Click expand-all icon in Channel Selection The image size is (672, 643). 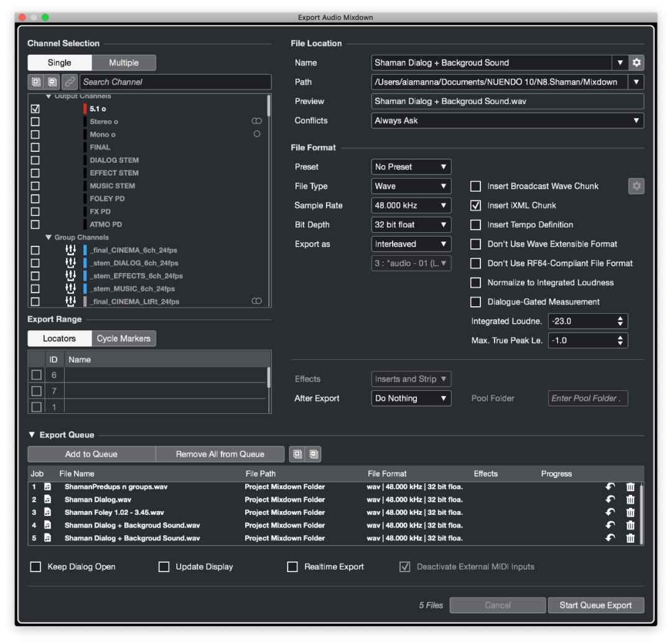pyautogui.click(x=35, y=82)
